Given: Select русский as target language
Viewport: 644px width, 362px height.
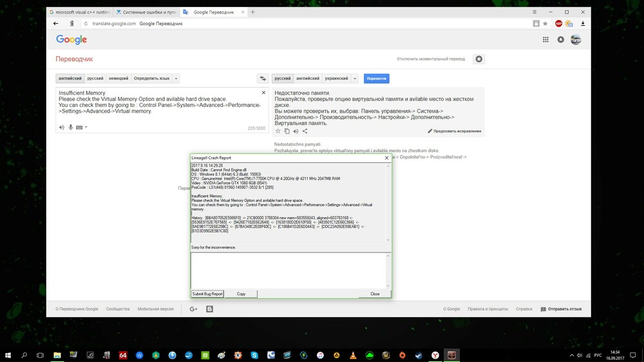Looking at the screenshot, I should click(x=283, y=79).
